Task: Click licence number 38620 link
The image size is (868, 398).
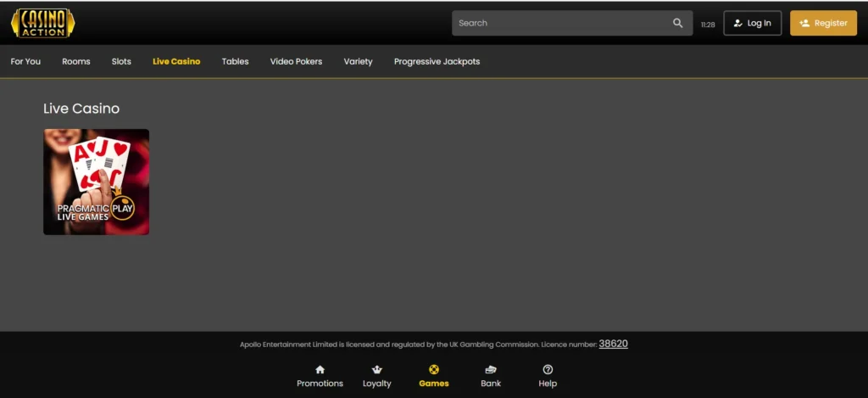Action: 614,344
